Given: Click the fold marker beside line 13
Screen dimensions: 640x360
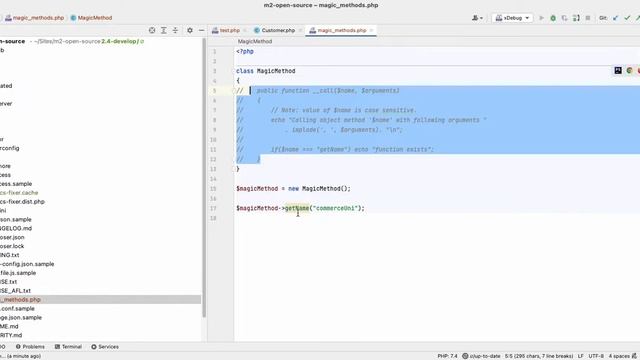Looking at the screenshot, I should pyautogui.click(x=234, y=169).
